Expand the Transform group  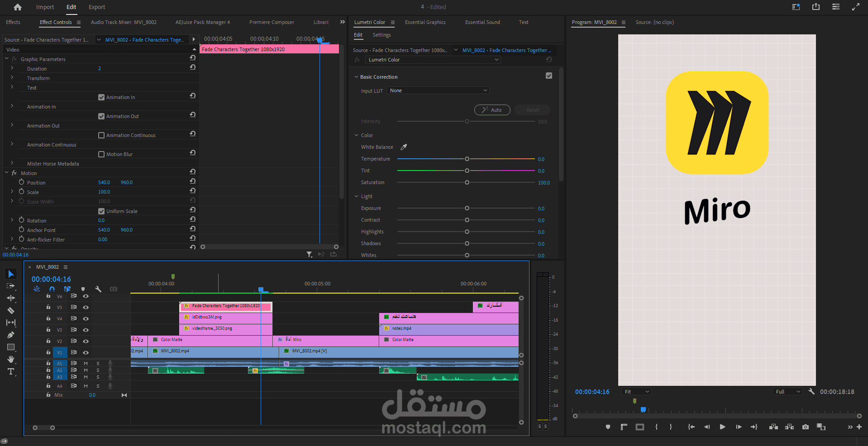[x=12, y=78]
